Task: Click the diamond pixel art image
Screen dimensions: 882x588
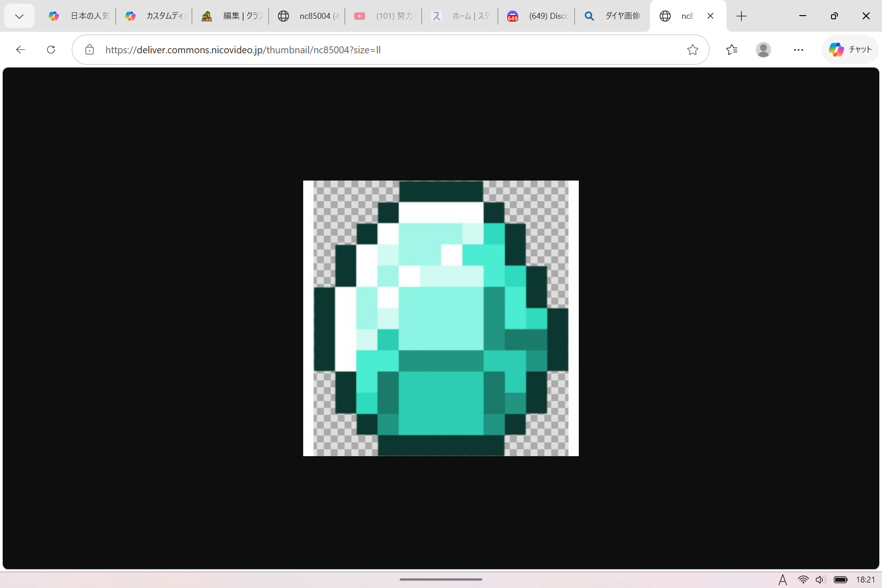Action: (x=441, y=318)
